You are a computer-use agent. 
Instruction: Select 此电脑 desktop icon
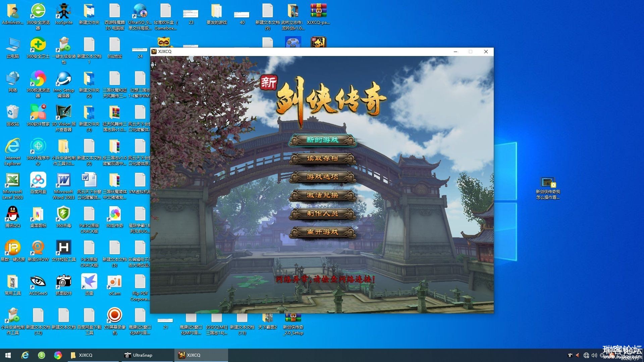(13, 48)
